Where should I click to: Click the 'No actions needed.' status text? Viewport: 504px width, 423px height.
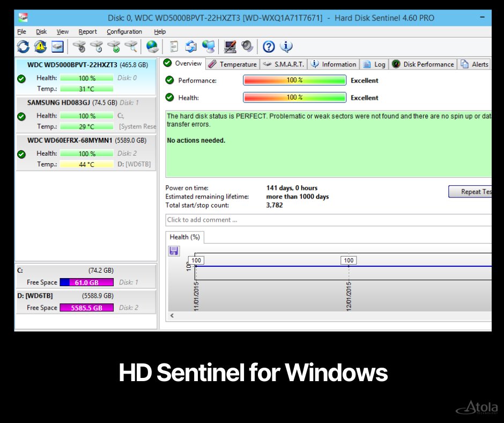196,140
